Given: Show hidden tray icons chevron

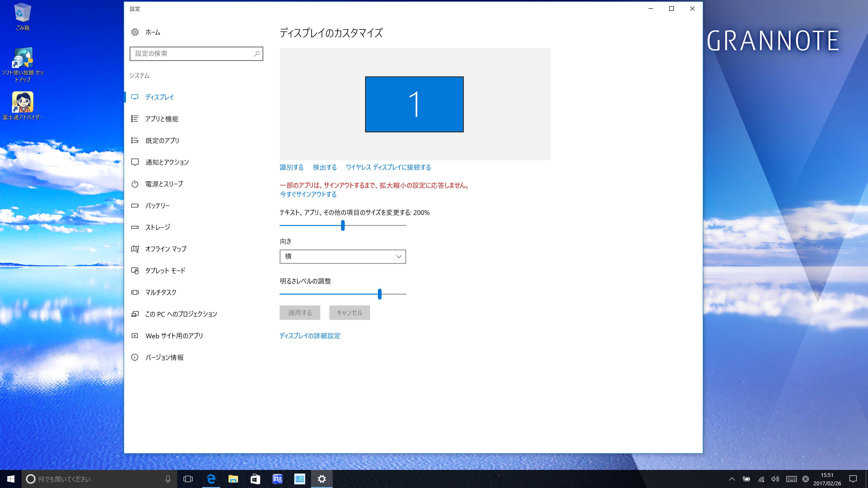Looking at the screenshot, I should (732, 479).
